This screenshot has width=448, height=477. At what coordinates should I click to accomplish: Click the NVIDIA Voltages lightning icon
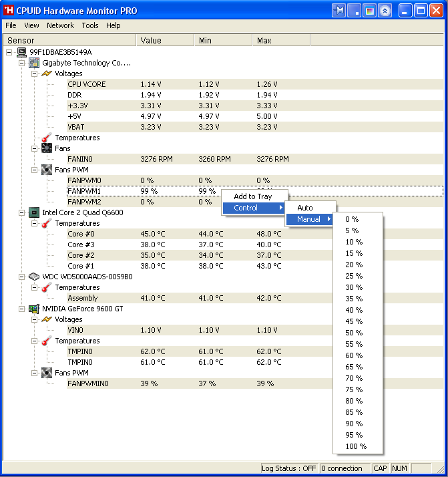coord(47,319)
